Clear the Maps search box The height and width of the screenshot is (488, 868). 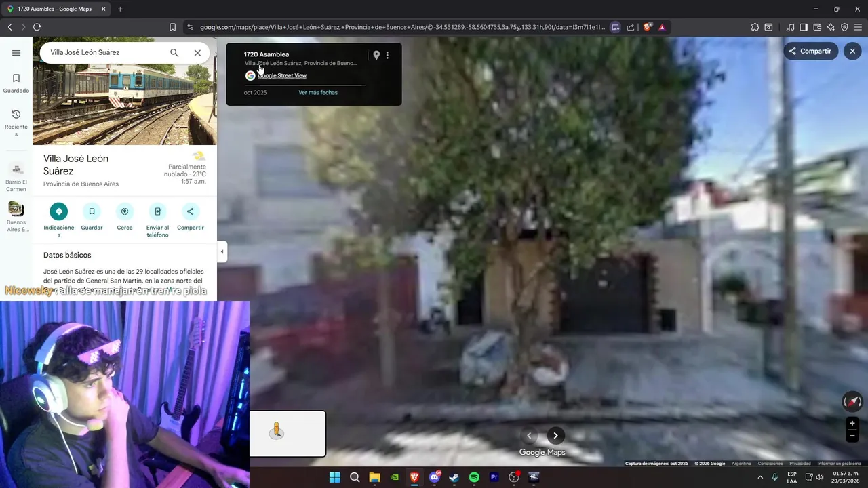[197, 53]
